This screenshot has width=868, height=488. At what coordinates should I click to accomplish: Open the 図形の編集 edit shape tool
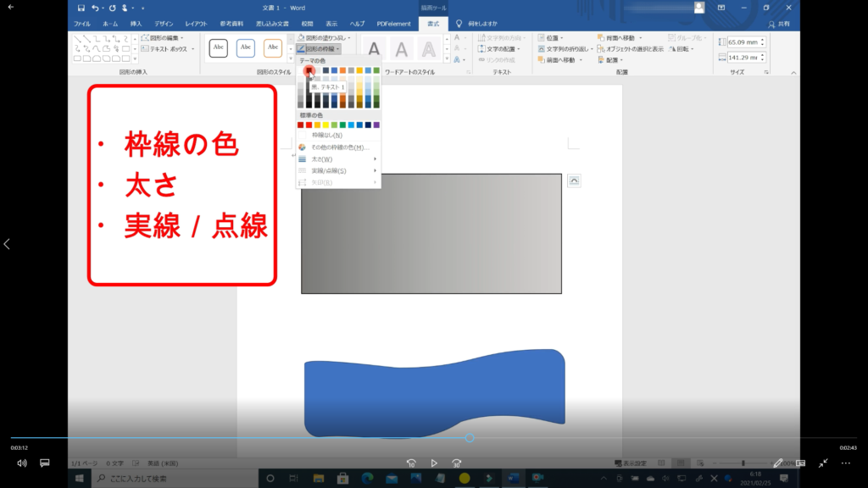(159, 38)
